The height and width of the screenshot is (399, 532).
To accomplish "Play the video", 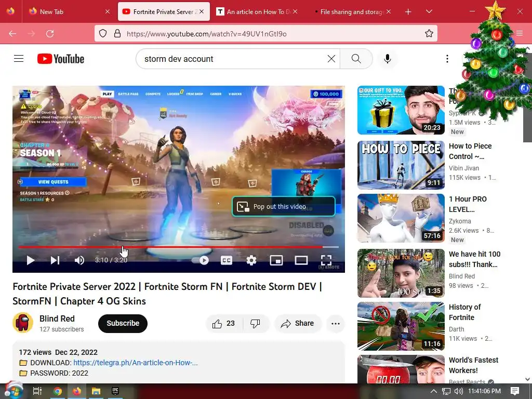I will click(31, 260).
